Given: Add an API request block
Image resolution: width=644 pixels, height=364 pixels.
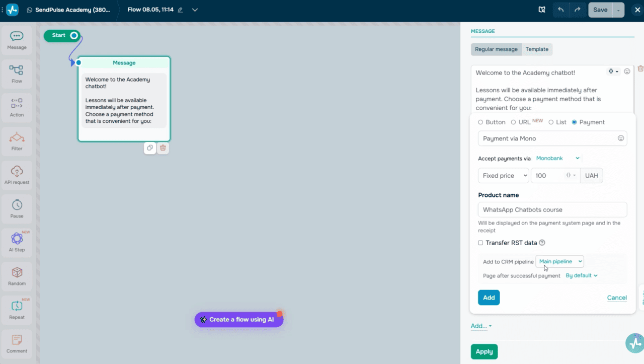Looking at the screenshot, I should tap(17, 176).
